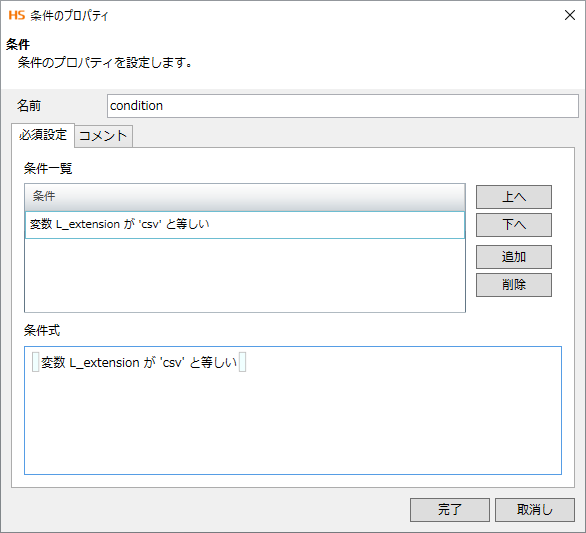Cancel with the 取消し button
Screen dimensions: 586x533
click(x=535, y=509)
